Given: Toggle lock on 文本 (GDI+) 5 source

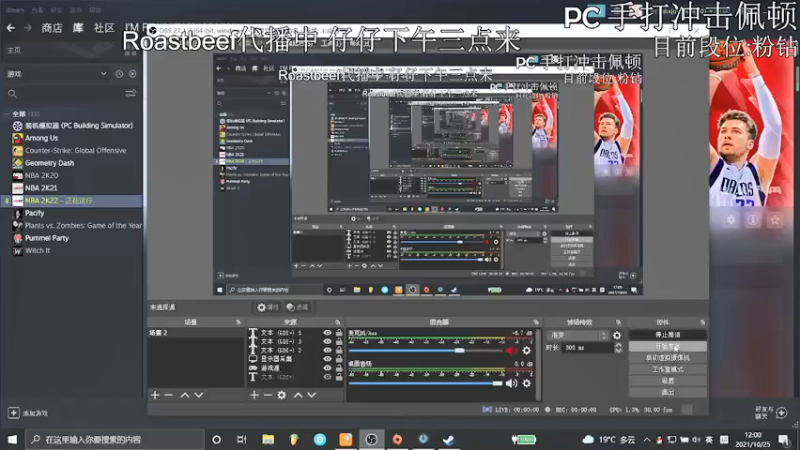Looking at the screenshot, I should tap(339, 333).
